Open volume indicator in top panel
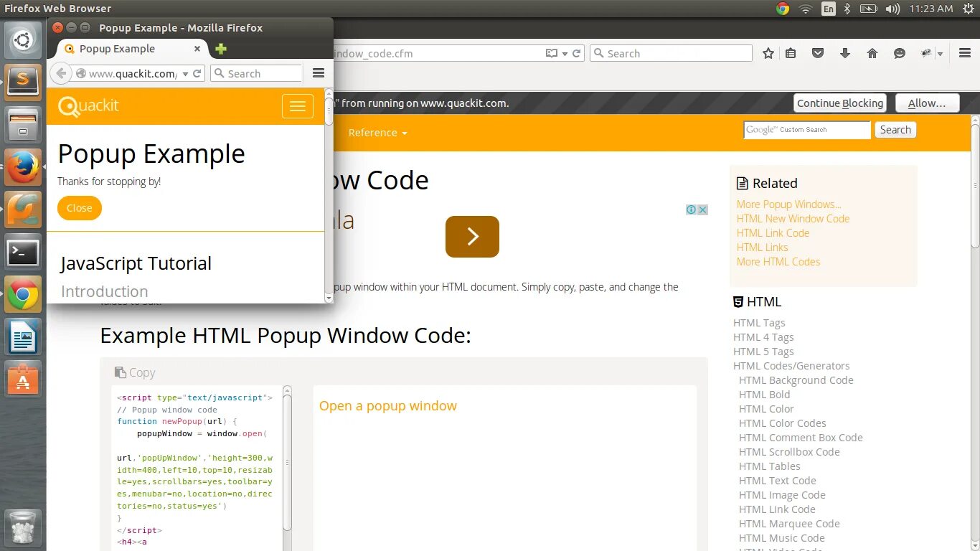The height and width of the screenshot is (551, 980). pyautogui.click(x=892, y=9)
